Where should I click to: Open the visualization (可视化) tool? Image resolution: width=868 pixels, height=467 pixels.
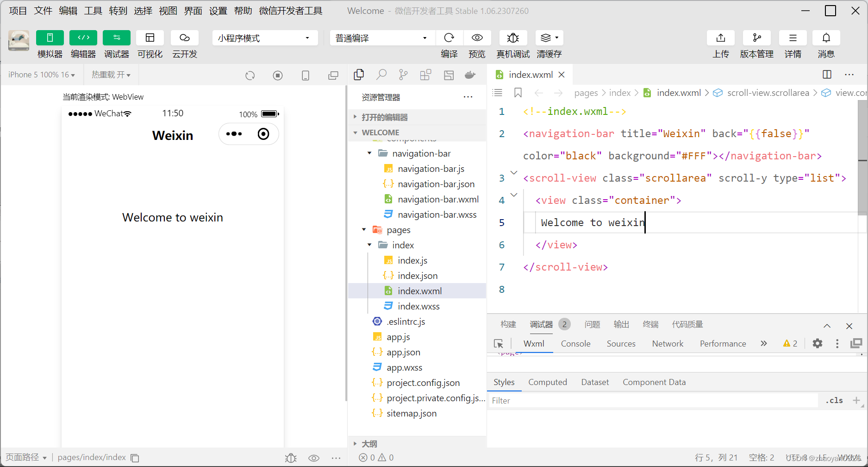coord(150,38)
